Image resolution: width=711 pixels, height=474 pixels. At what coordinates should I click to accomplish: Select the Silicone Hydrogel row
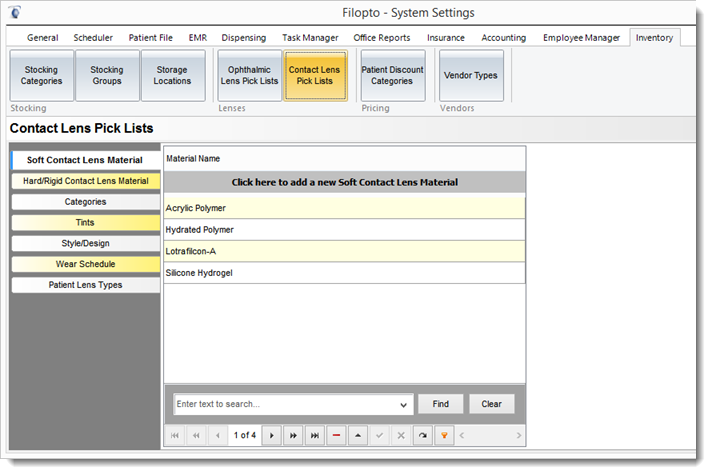point(345,273)
